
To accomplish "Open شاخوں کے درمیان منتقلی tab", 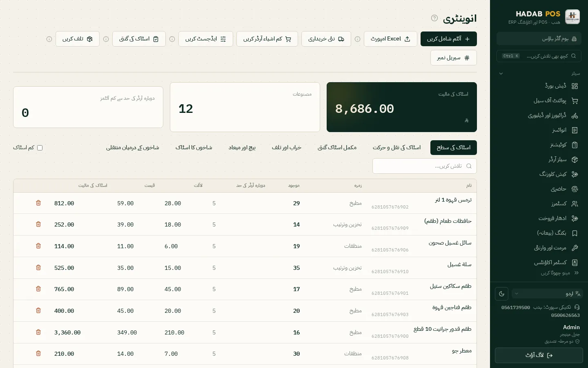I will (133, 148).
